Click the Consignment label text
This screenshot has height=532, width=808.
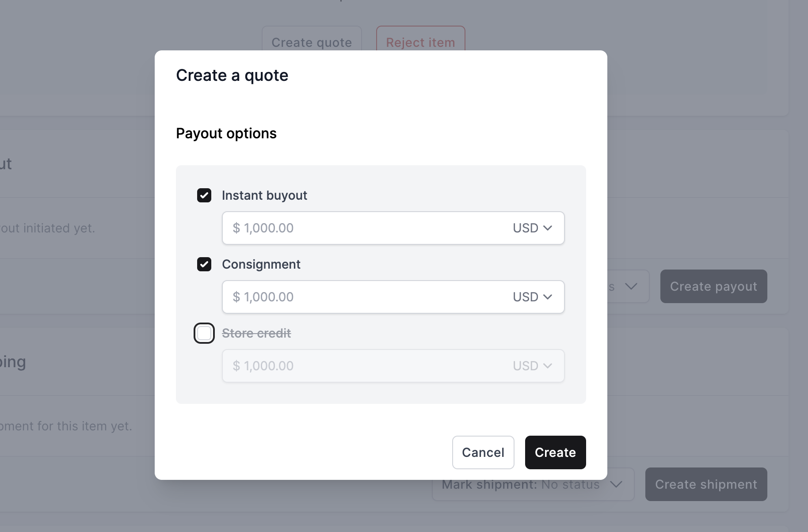tap(261, 264)
